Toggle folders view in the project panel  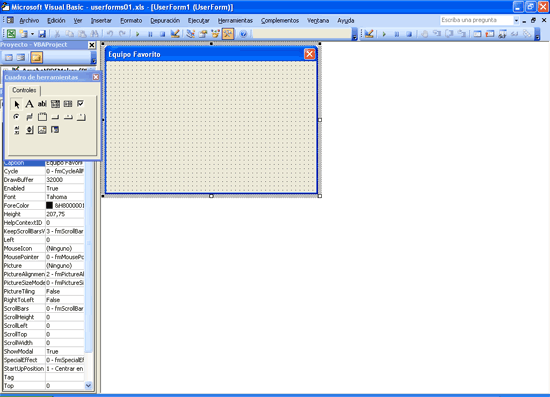[x=36, y=57]
